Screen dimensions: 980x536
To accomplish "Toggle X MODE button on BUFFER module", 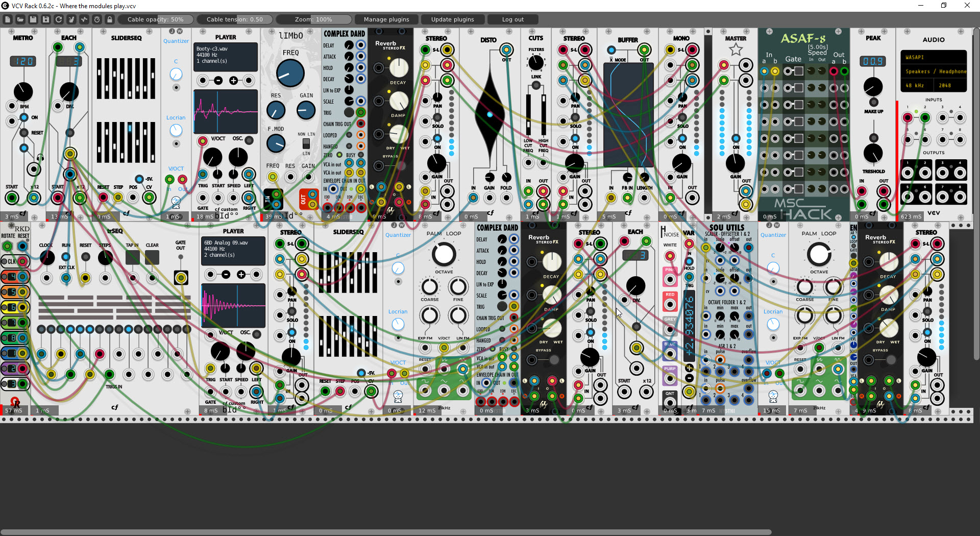I will tap(611, 50).
